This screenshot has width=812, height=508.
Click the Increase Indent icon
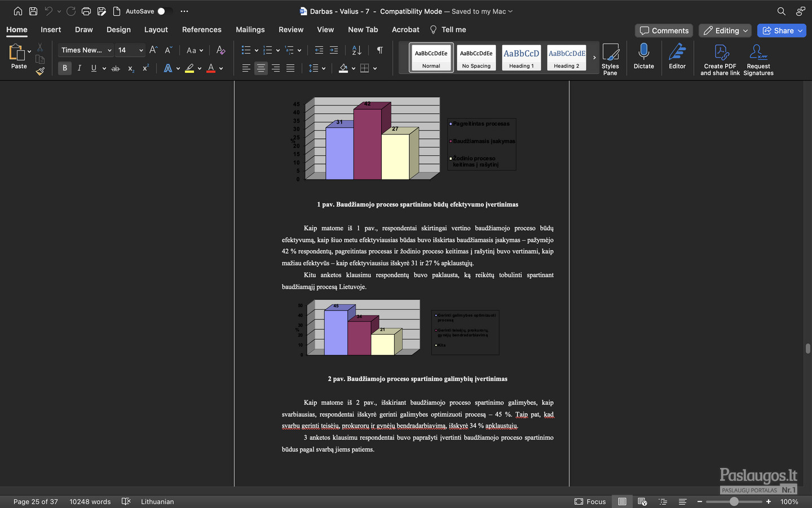click(x=334, y=50)
